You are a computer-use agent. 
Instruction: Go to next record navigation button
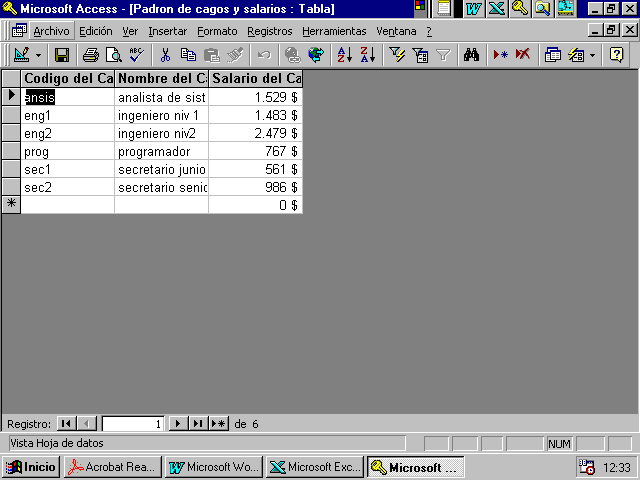click(178, 424)
